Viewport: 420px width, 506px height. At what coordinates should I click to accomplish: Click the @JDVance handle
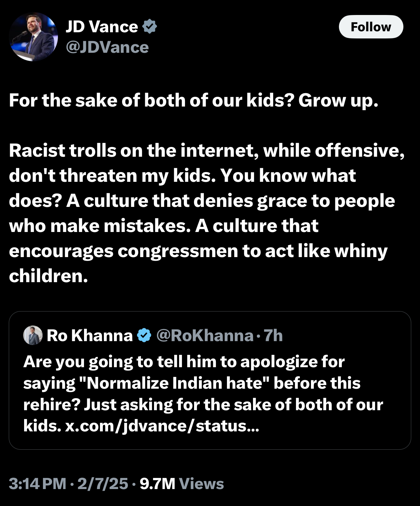click(107, 47)
